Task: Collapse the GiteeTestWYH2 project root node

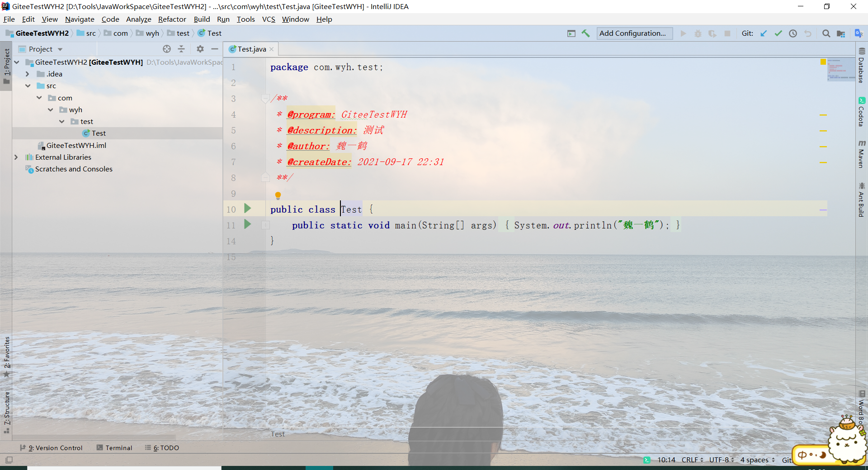Action: [x=17, y=62]
